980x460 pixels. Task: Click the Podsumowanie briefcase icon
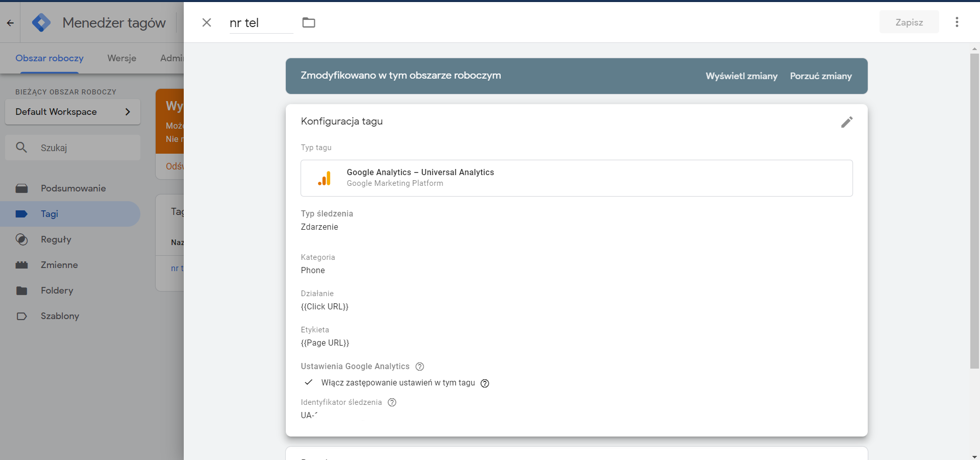[x=21, y=188]
